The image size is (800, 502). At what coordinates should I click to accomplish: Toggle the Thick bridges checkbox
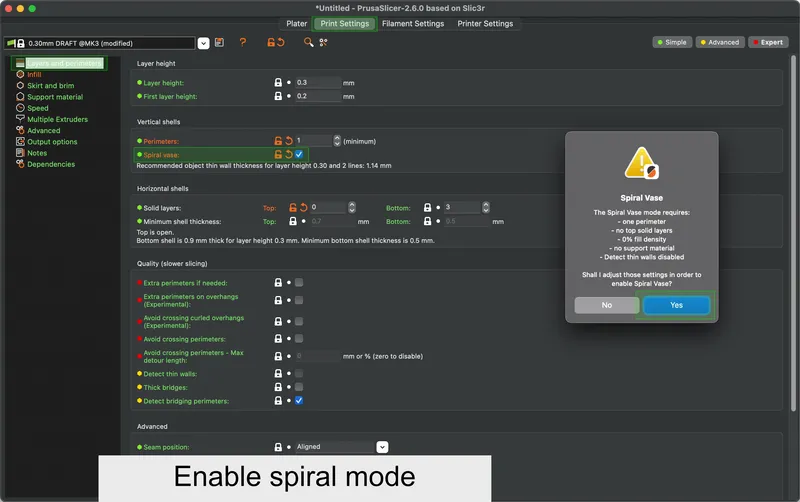pyautogui.click(x=299, y=387)
